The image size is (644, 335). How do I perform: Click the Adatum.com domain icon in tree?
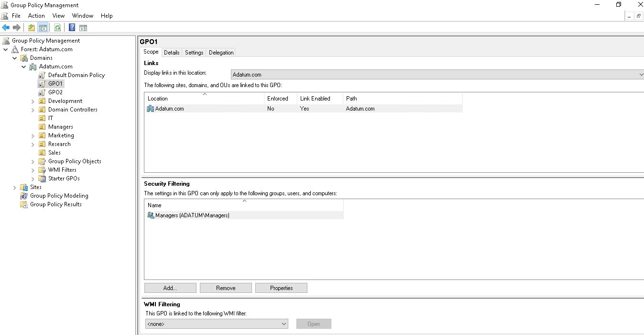33,67
